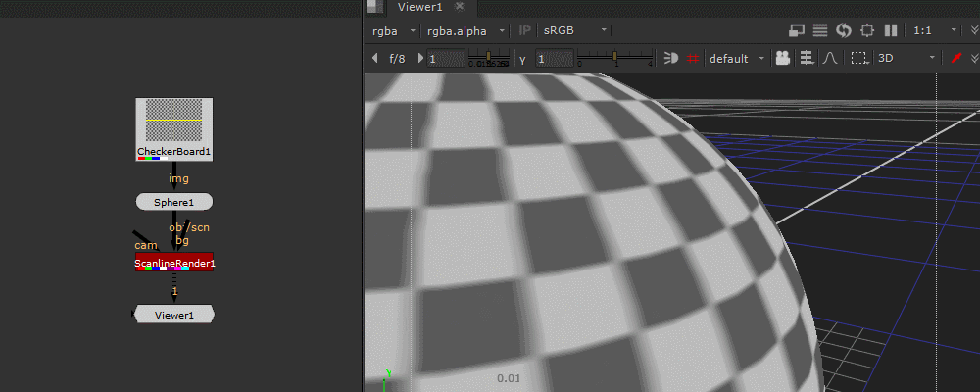This screenshot has width=980, height=392.
Task: Toggle the red grid display icon
Action: (692, 58)
